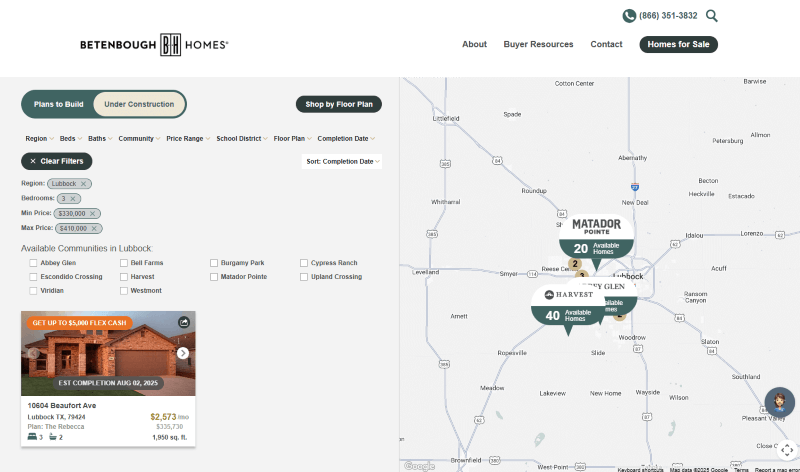Open the Google logo on map

coord(419,466)
